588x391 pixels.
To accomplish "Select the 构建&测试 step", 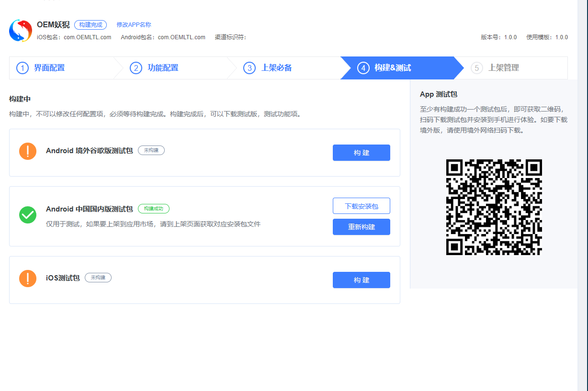I will [x=401, y=68].
